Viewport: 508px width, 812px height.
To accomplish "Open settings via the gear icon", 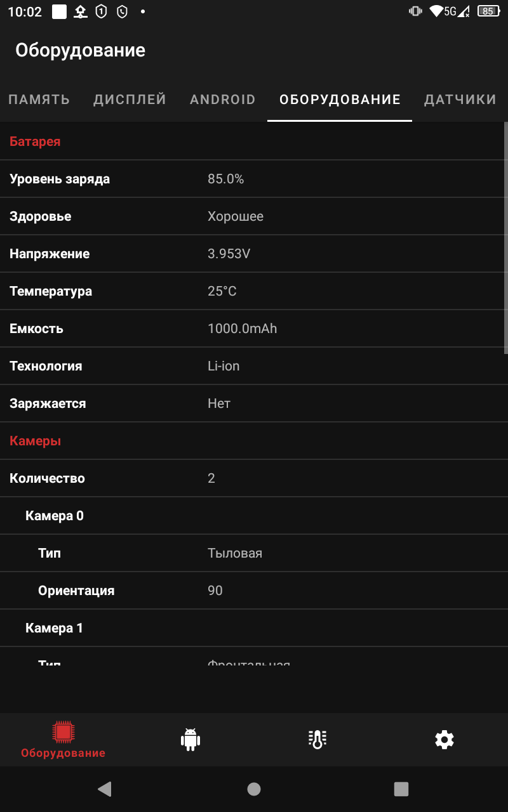I will [x=444, y=740].
